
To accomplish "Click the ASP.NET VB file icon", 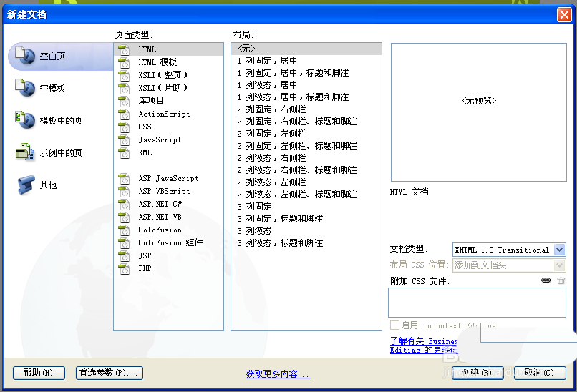I will click(124, 217).
